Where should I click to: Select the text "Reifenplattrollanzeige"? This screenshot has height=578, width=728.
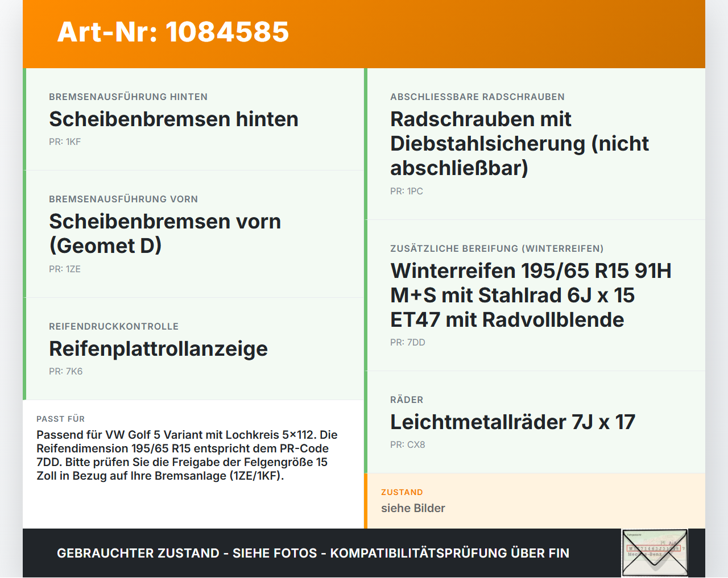pos(158,348)
